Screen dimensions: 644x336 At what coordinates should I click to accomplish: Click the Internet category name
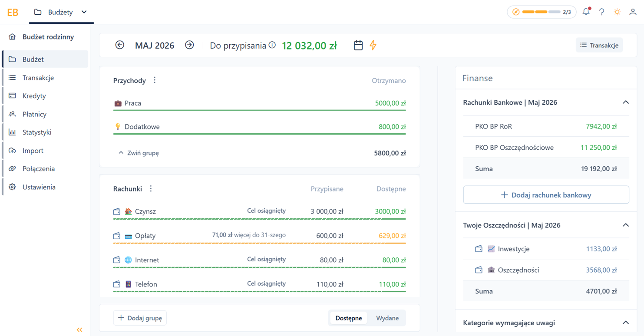click(x=147, y=260)
